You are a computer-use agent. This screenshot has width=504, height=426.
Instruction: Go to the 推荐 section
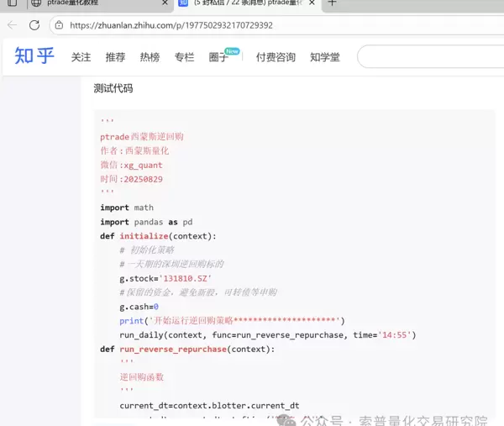115,57
